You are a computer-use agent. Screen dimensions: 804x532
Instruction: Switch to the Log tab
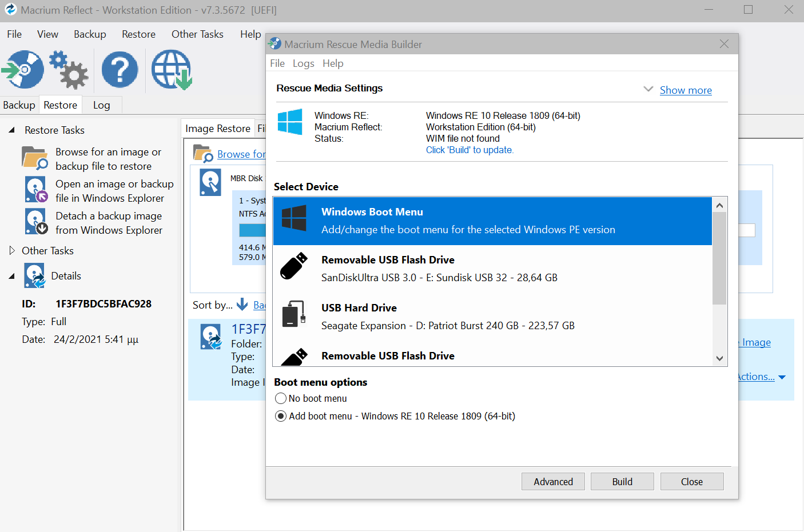tap(101, 105)
